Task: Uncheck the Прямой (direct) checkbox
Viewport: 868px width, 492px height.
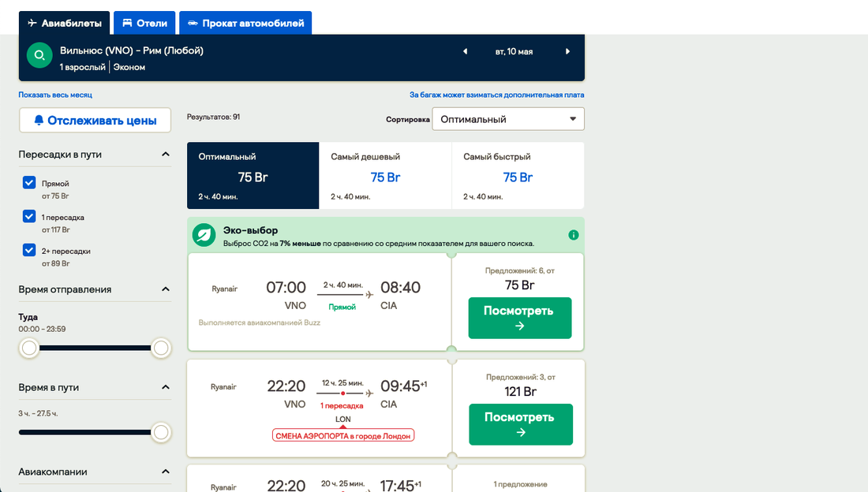Action: 29,183
